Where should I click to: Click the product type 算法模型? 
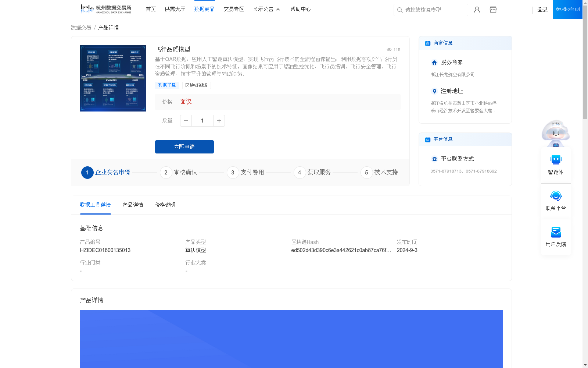[x=196, y=250]
